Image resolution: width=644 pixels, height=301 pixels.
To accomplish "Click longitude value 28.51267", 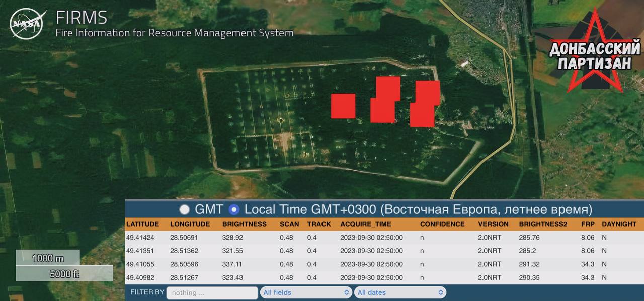I will (184, 277).
